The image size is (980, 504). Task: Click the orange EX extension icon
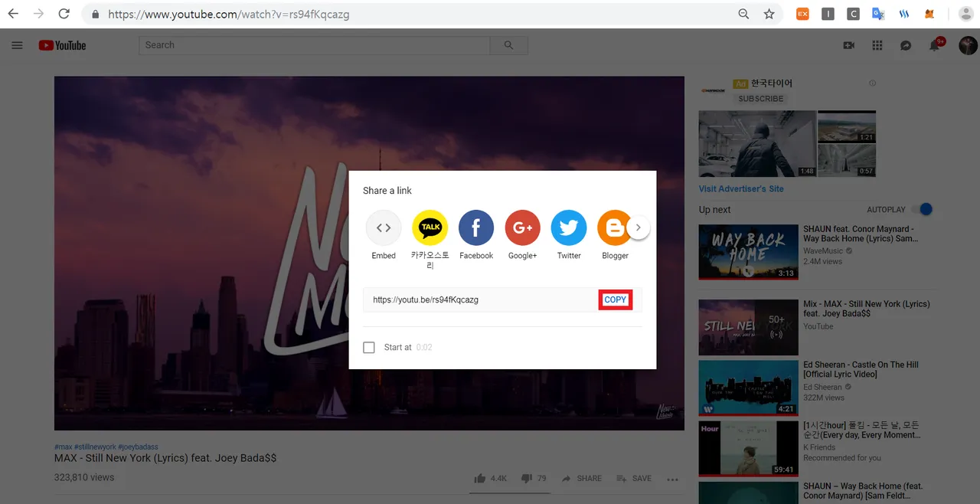click(x=802, y=14)
